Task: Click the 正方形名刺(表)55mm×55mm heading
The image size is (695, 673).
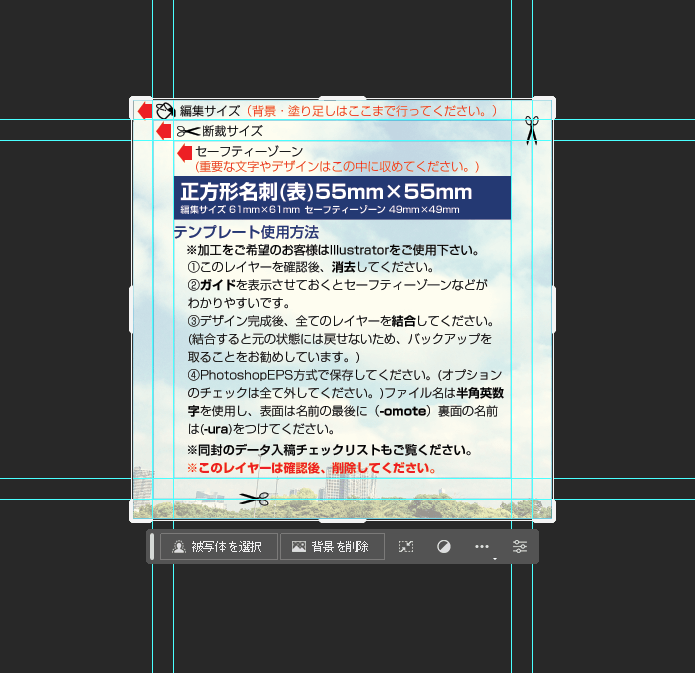Action: pos(326,192)
